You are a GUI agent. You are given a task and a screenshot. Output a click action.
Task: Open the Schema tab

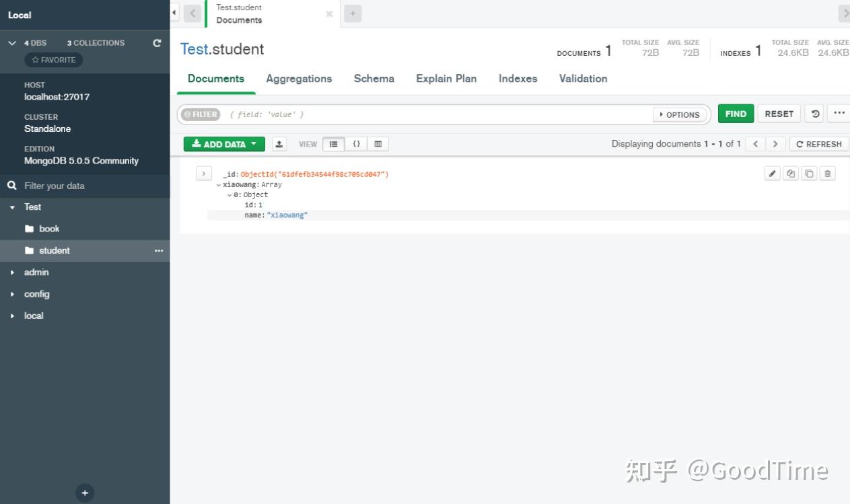tap(374, 79)
